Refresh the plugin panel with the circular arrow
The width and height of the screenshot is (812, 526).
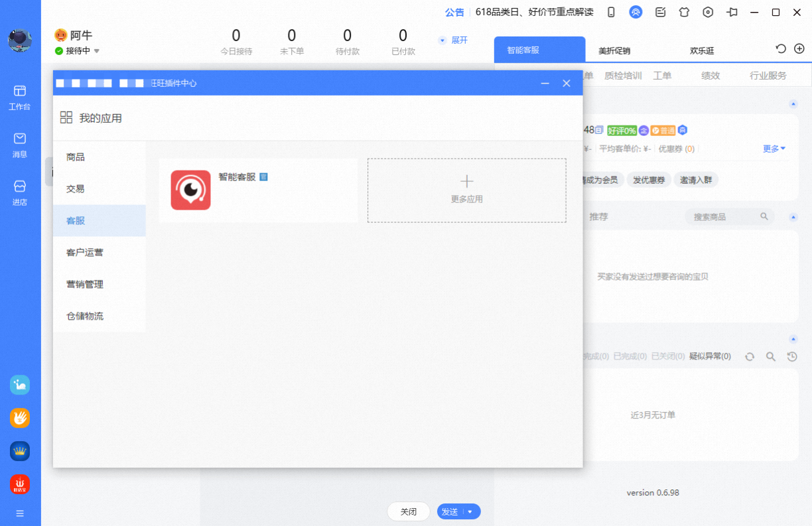[x=781, y=48]
